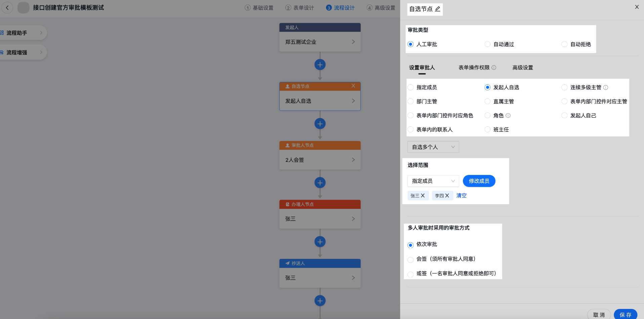The width and height of the screenshot is (644, 319).
Task: Choose 表单内部门控件对应主管 option
Action: (564, 101)
